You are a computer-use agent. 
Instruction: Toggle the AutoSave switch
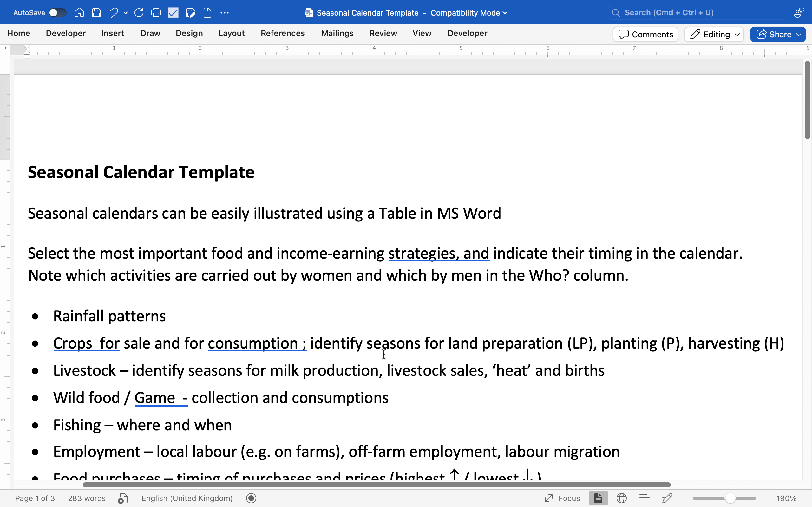(57, 13)
